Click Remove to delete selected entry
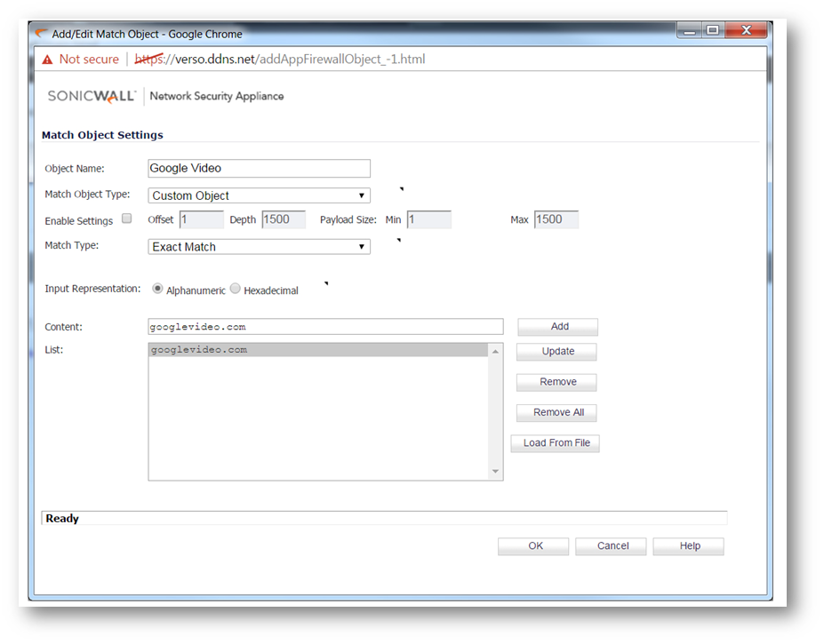 (x=557, y=382)
